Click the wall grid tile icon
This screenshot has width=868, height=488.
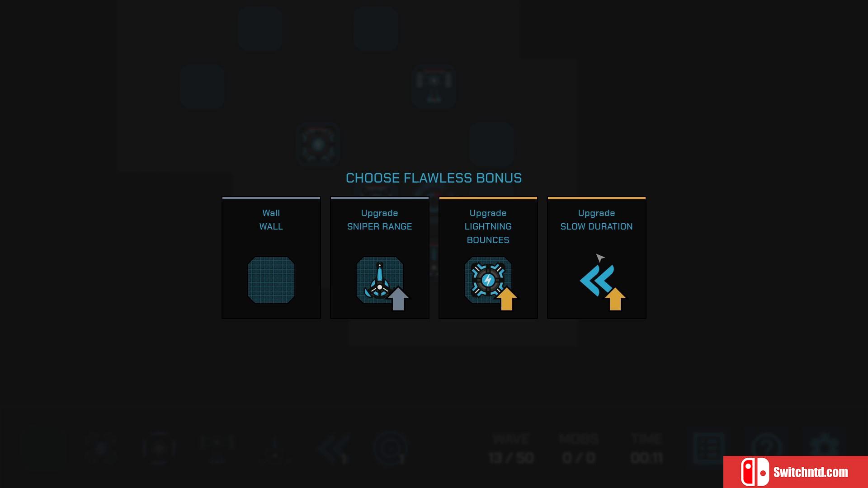[x=271, y=280]
